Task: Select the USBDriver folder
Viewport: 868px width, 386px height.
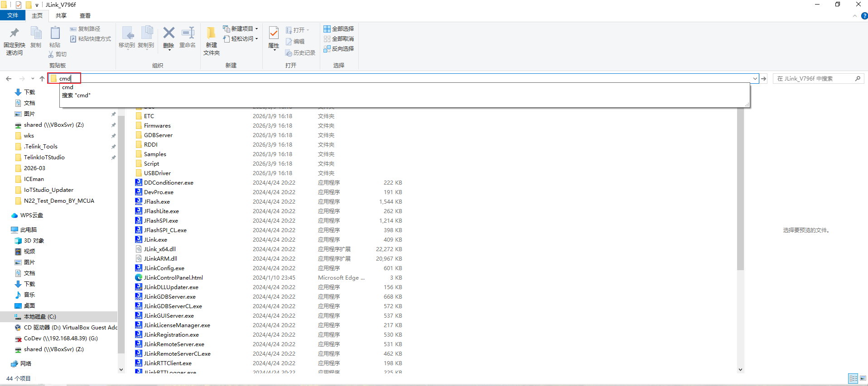Action: point(157,173)
